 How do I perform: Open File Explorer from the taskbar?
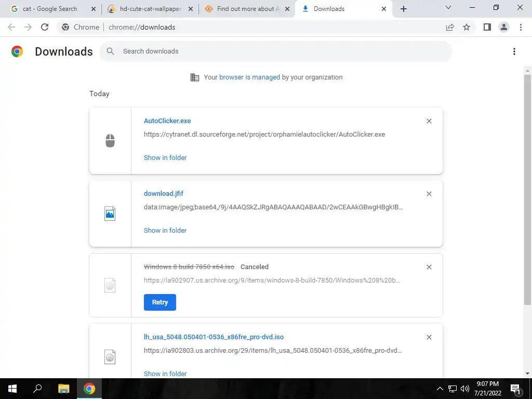coord(63,389)
